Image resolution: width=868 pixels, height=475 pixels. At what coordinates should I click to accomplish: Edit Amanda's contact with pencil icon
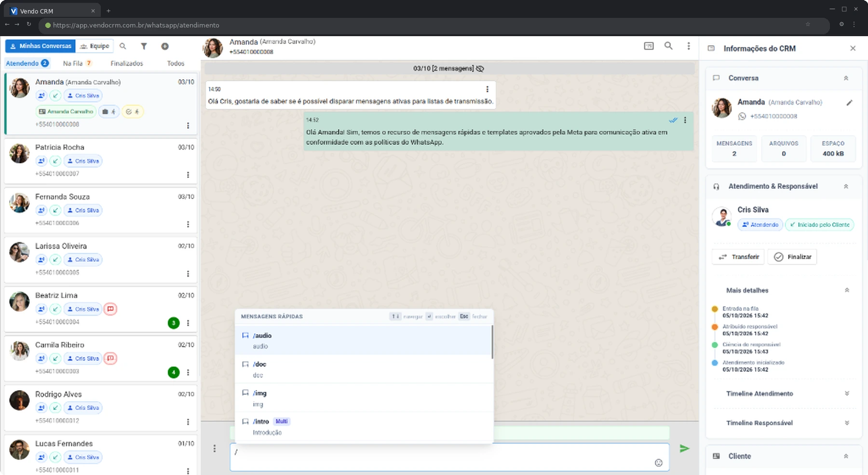tap(849, 102)
